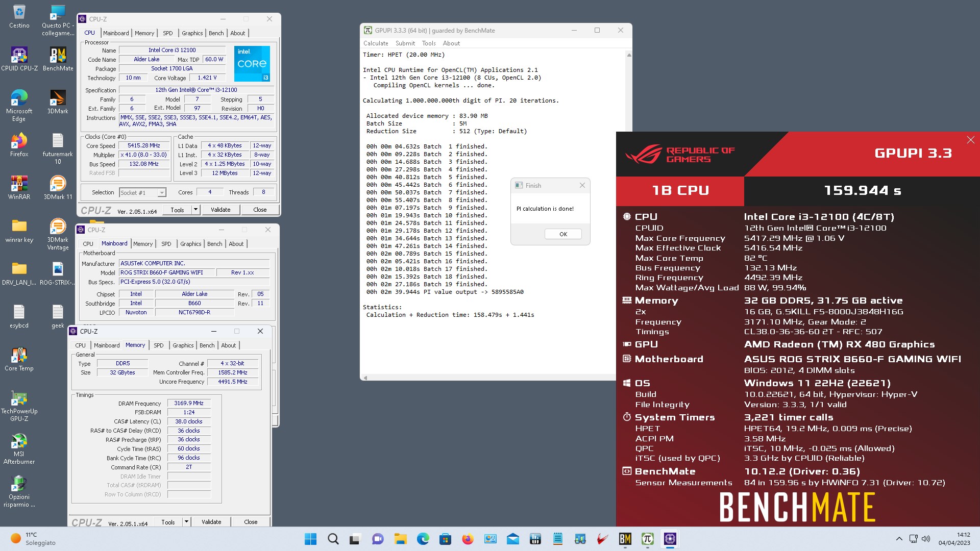The height and width of the screenshot is (551, 980).
Task: Open About tab in top CPU-Z window
Action: click(x=238, y=33)
